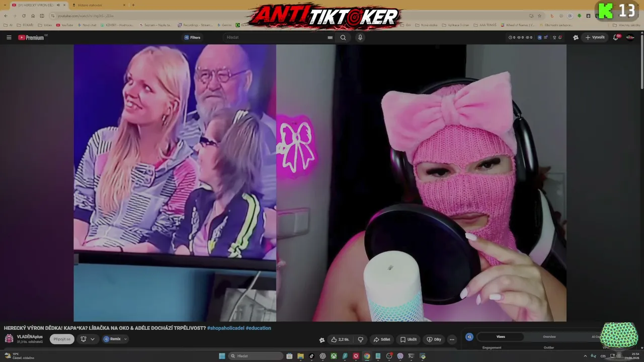
Task: Like the video with thumbs up
Action: (340, 339)
